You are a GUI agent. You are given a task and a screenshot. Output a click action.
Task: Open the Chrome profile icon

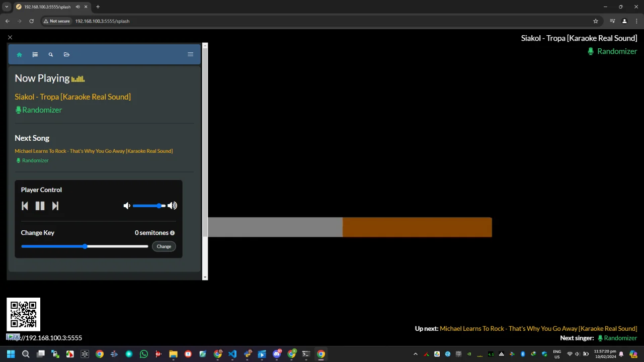click(624, 21)
